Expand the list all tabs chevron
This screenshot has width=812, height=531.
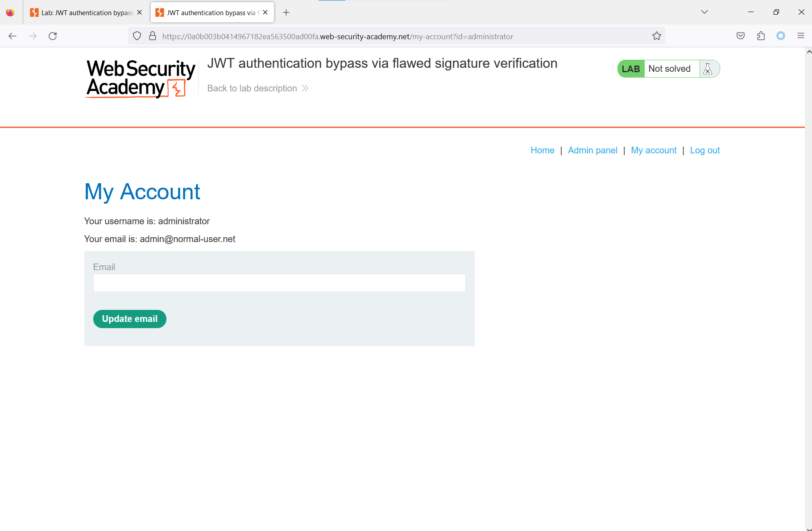pyautogui.click(x=704, y=12)
